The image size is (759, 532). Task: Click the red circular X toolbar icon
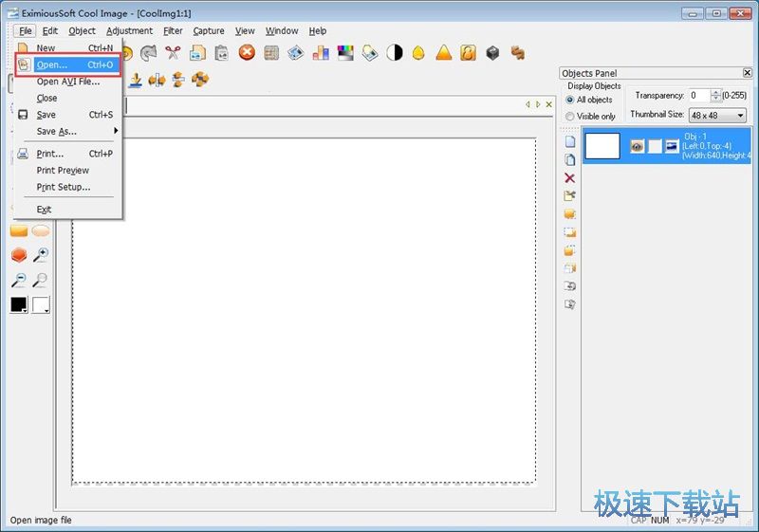(x=247, y=53)
